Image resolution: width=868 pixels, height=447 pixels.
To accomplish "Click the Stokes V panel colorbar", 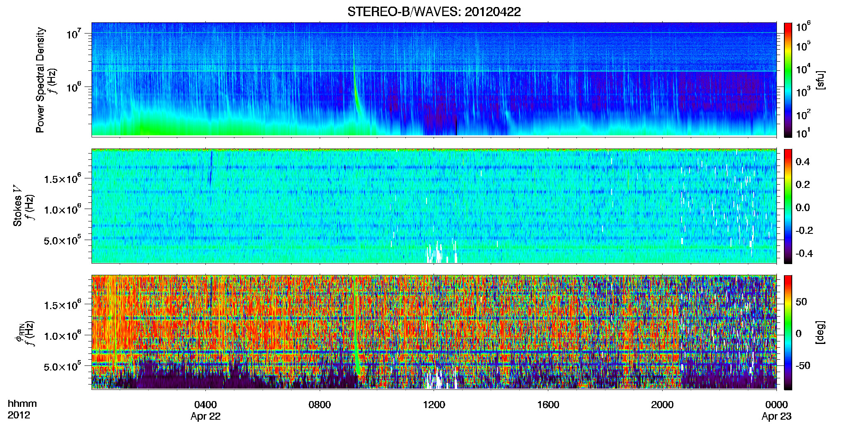I will [x=788, y=206].
